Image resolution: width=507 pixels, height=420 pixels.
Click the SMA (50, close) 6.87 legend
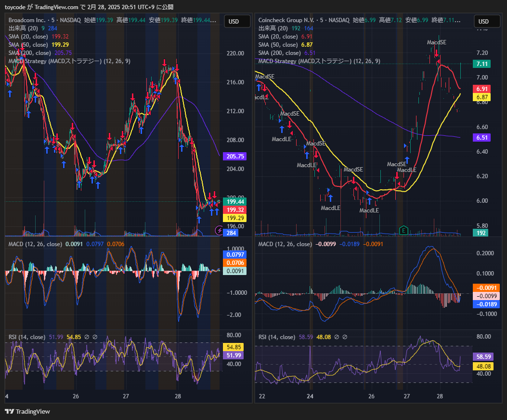coord(285,45)
